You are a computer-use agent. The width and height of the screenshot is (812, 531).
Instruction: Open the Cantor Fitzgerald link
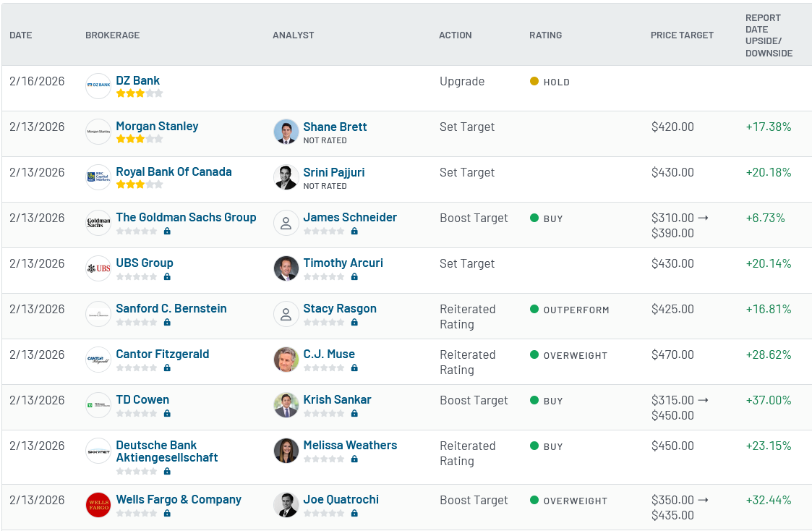163,354
